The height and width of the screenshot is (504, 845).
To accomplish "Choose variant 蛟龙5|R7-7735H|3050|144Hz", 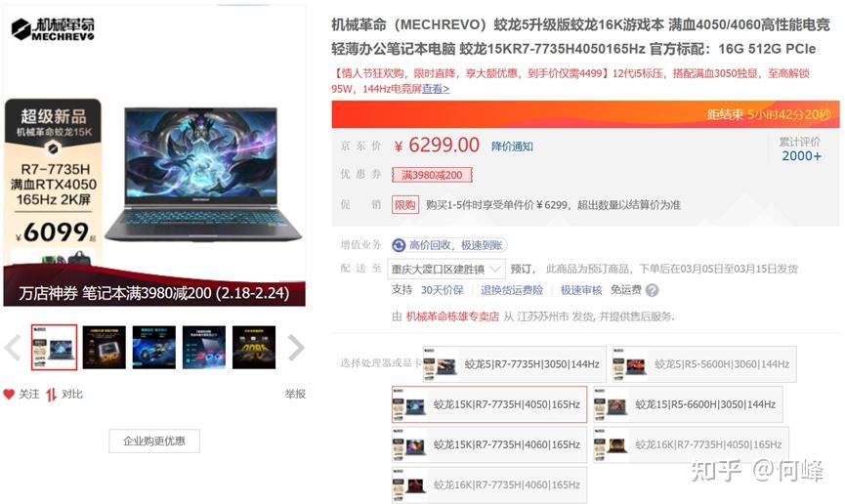I will click(515, 364).
